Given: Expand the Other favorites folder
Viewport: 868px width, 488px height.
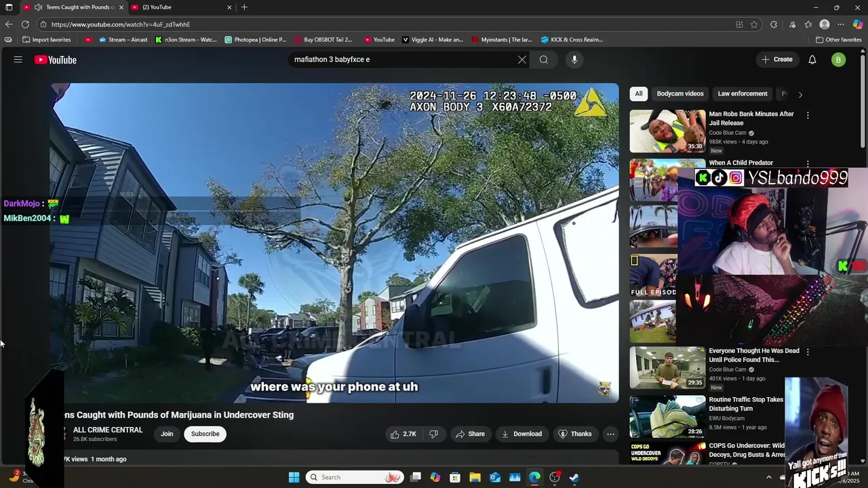Looking at the screenshot, I should [x=839, y=39].
